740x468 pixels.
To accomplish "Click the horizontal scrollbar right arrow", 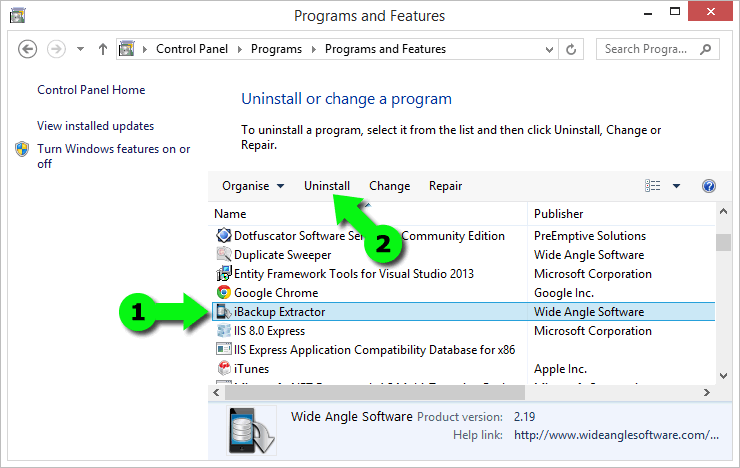I will click(x=706, y=393).
